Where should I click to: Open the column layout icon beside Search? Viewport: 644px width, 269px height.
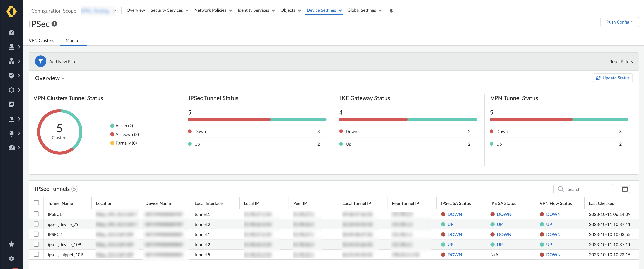coord(625,189)
